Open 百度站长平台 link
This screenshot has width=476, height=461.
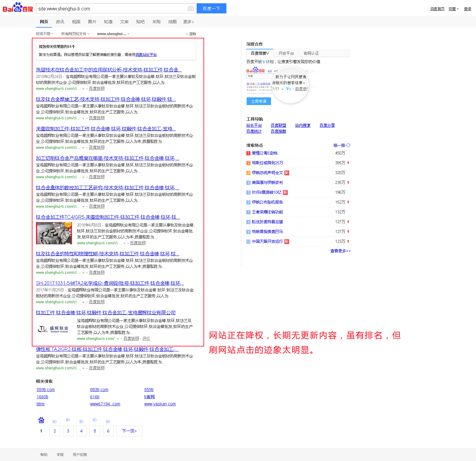pyautogui.click(x=146, y=55)
